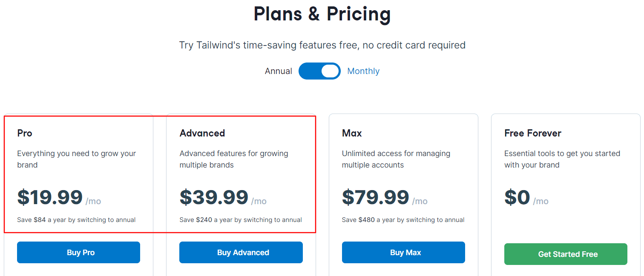Toggle the Annual/Monthly billing switch

pos(319,71)
